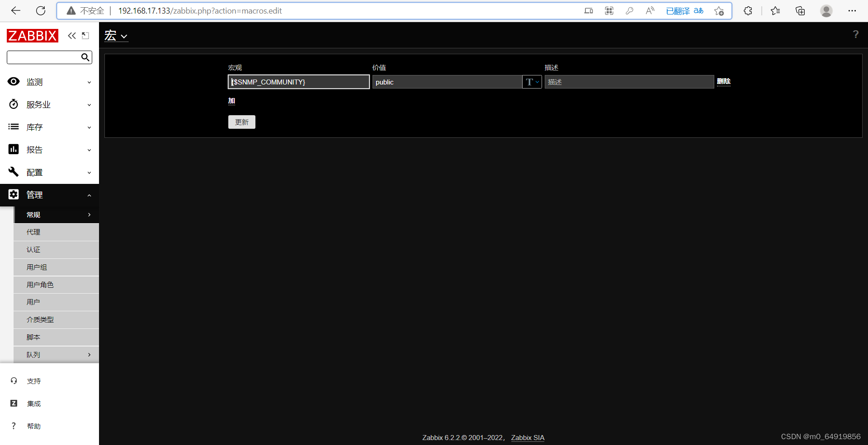Add page to favorites star icon
The image size is (868, 445).
[719, 11]
